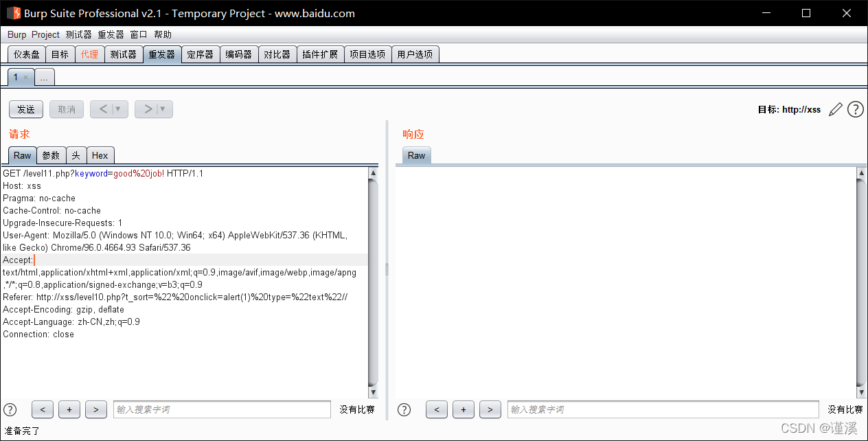Close repeater tab 1 with the x
This screenshot has width=868, height=441.
[x=26, y=78]
